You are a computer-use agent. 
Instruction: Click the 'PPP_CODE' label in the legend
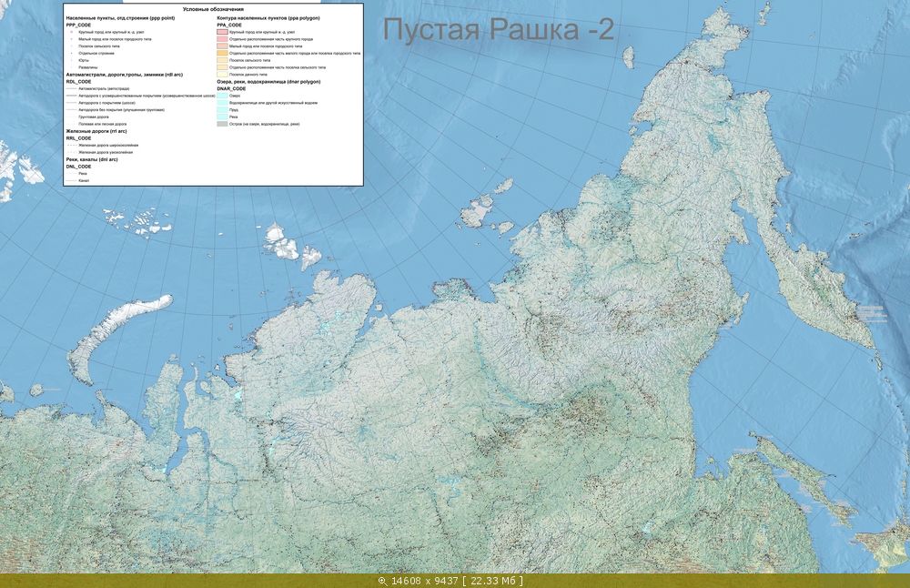[78, 25]
